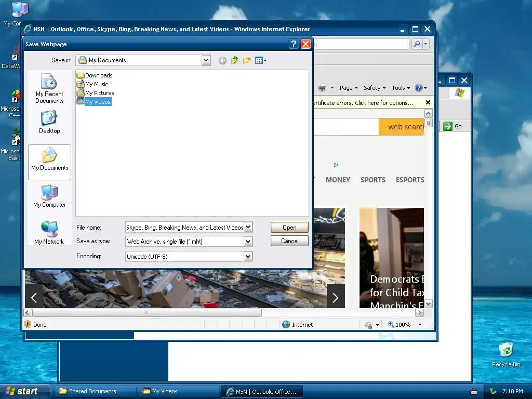Viewport: 532px width, 399px height.
Task: Dismiss the certificate errors information bar
Action: pos(428,102)
